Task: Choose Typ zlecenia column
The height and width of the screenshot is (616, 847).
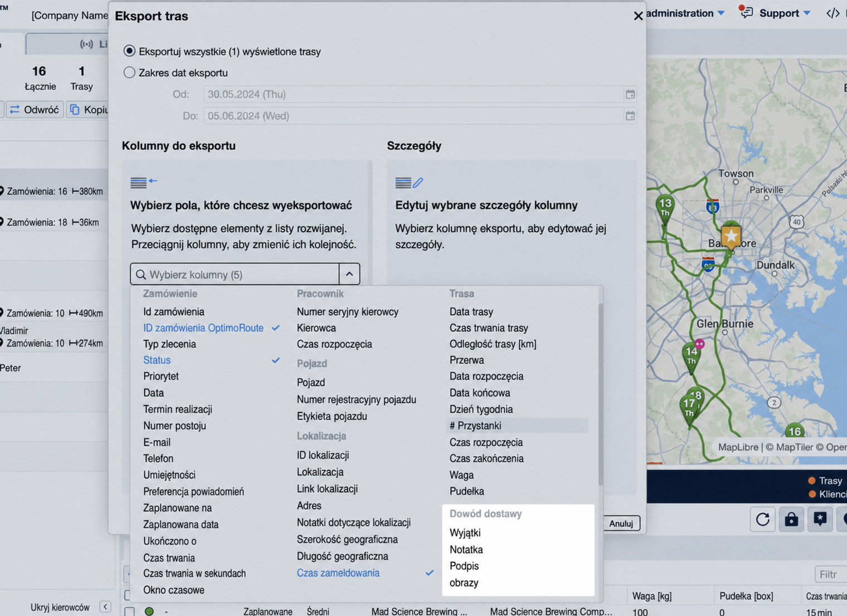Action: pos(169,344)
